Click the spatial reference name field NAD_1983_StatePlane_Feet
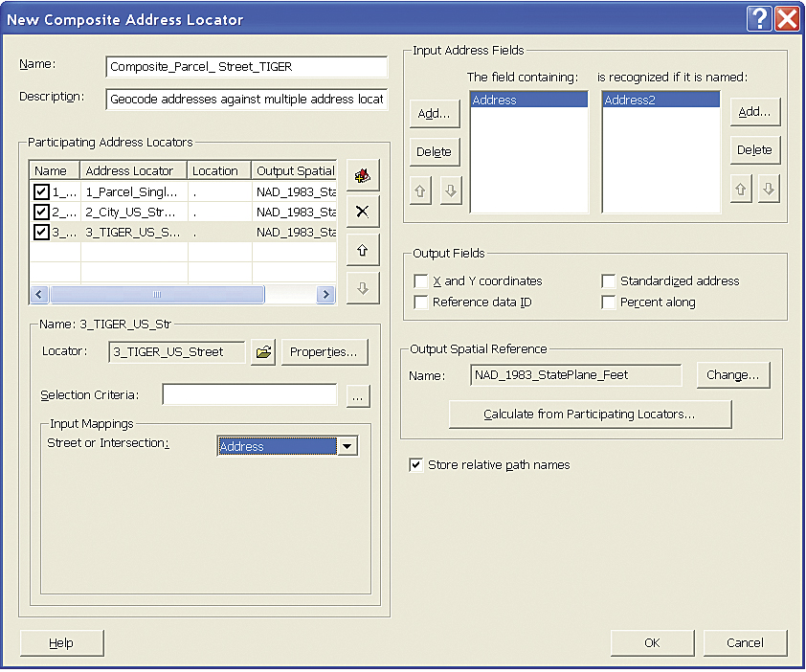This screenshot has height=672, width=806. (x=575, y=375)
